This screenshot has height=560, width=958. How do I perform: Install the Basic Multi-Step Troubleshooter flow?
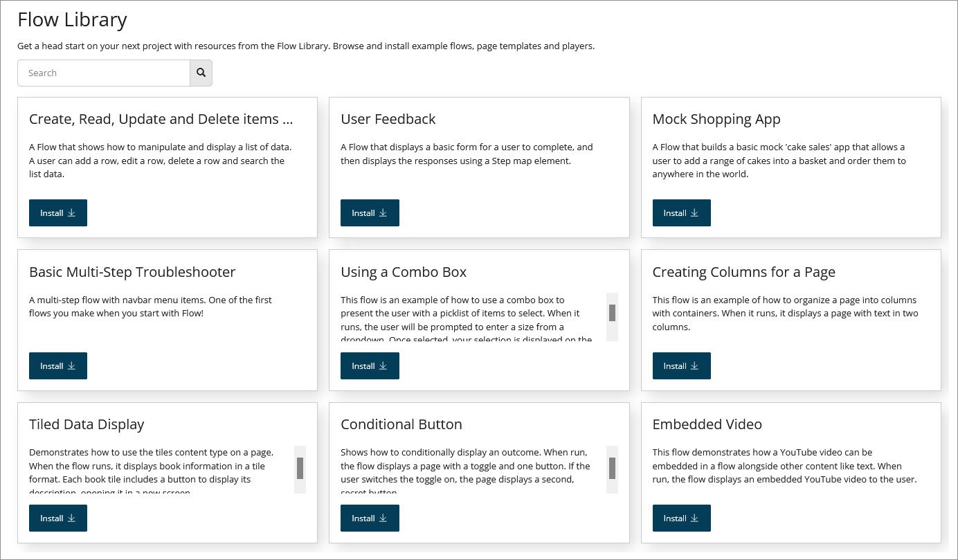coord(57,365)
